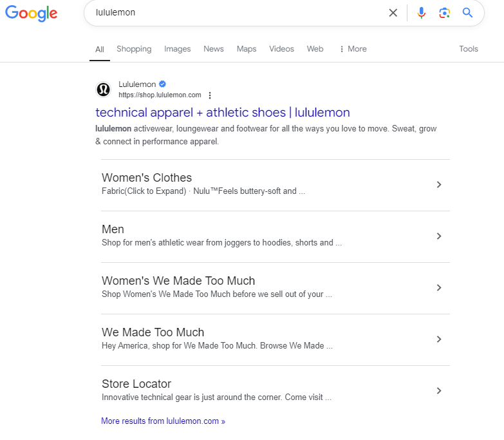Screen dimensions: 504x440
Task: Click the blue search magnifier icon
Action: coord(468,13)
